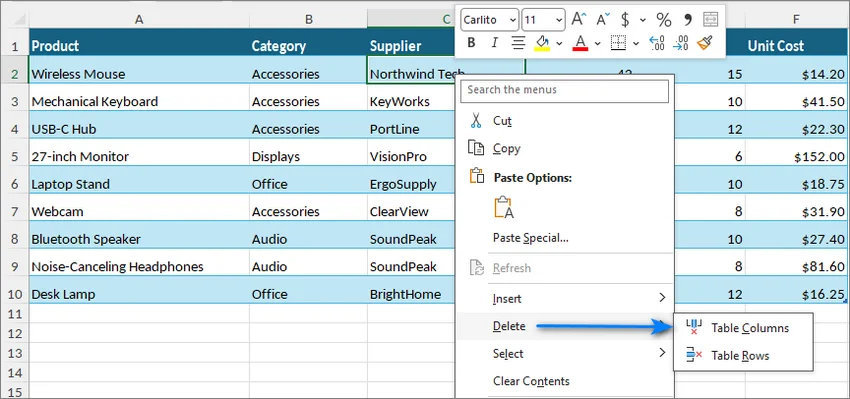The image size is (850, 399).
Task: Delete Table Rows
Action: tap(743, 356)
